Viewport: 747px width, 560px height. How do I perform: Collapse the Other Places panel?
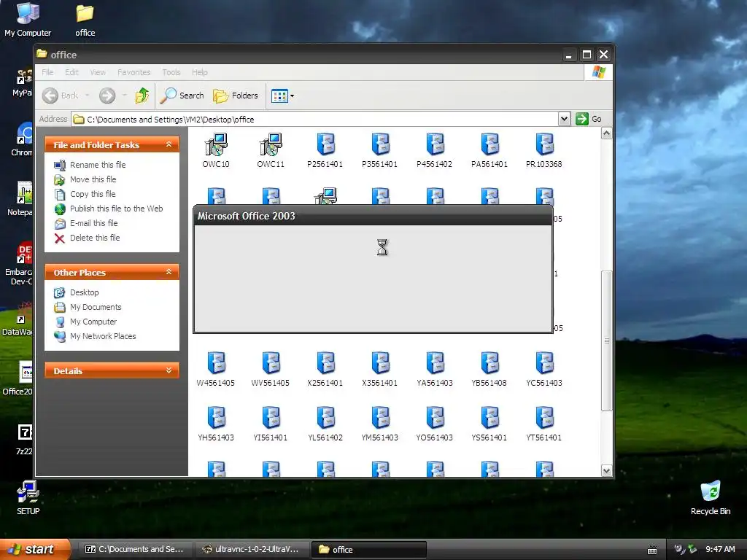(x=169, y=272)
